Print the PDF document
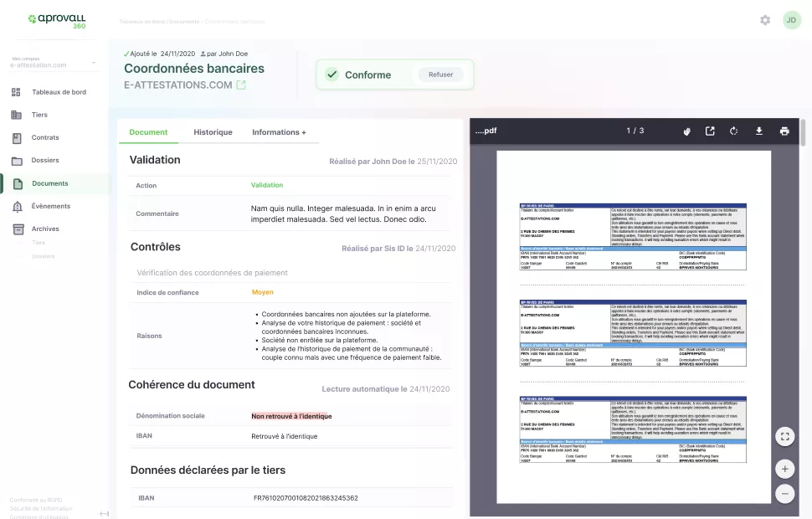812x519 pixels. tap(784, 131)
